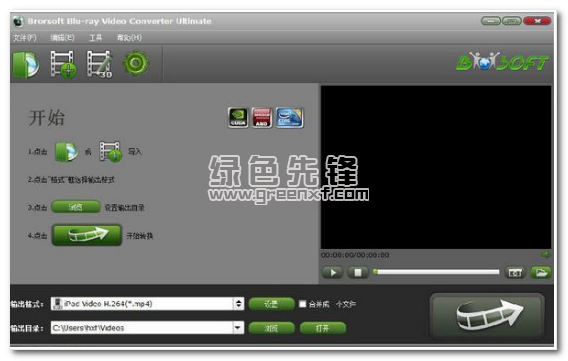Screen dimensions: 568x361
Task: Click the 浏览 button beside output directory
Action: coord(271,328)
